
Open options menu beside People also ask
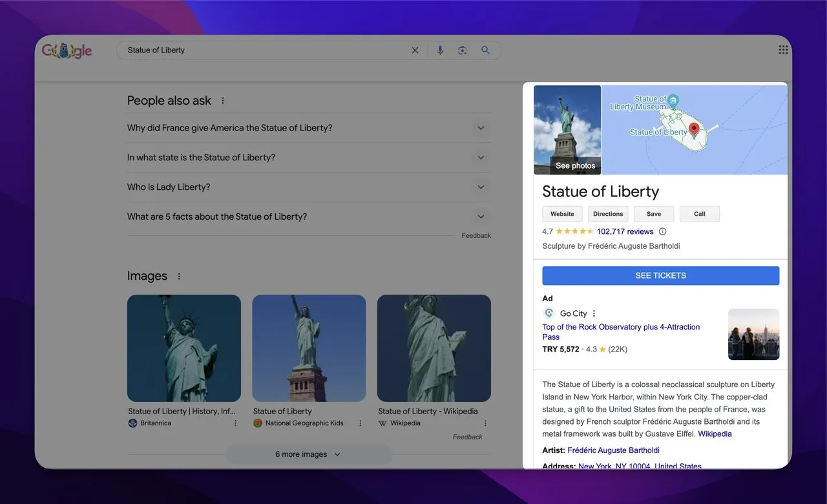[x=223, y=101]
